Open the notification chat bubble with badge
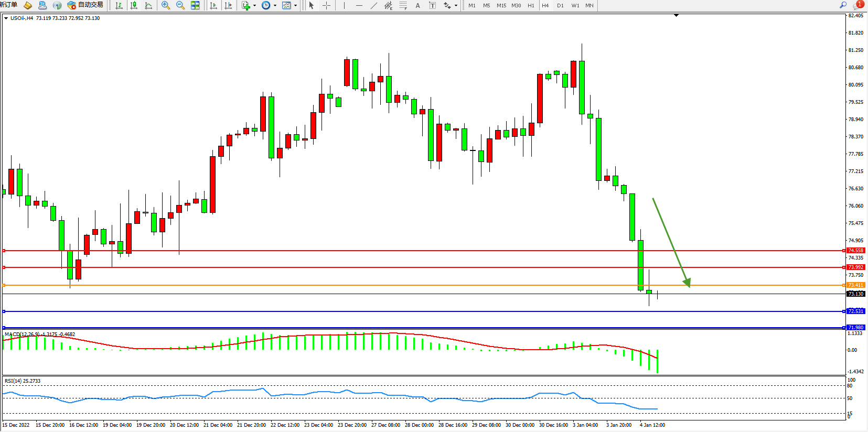Screen dimensions: 868x432 click(858, 5)
